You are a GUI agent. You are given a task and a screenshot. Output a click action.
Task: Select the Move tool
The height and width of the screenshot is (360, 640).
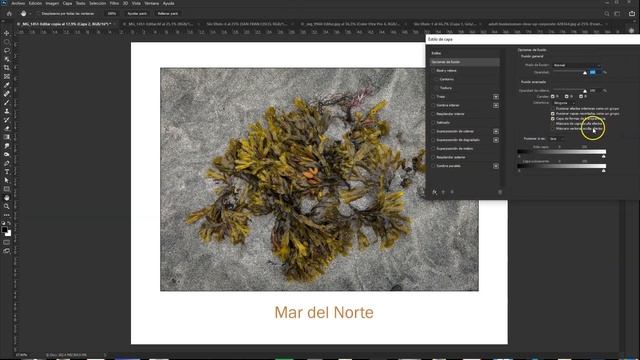click(x=7, y=33)
